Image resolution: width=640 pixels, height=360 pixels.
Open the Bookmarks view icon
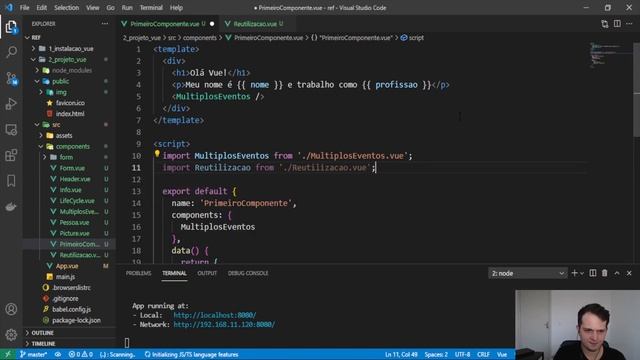tap(11, 181)
